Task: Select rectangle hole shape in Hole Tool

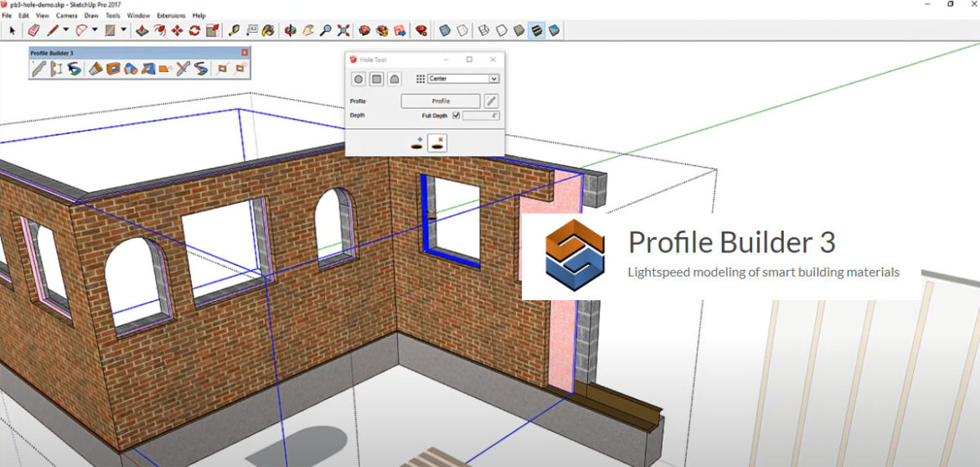Action: point(376,79)
